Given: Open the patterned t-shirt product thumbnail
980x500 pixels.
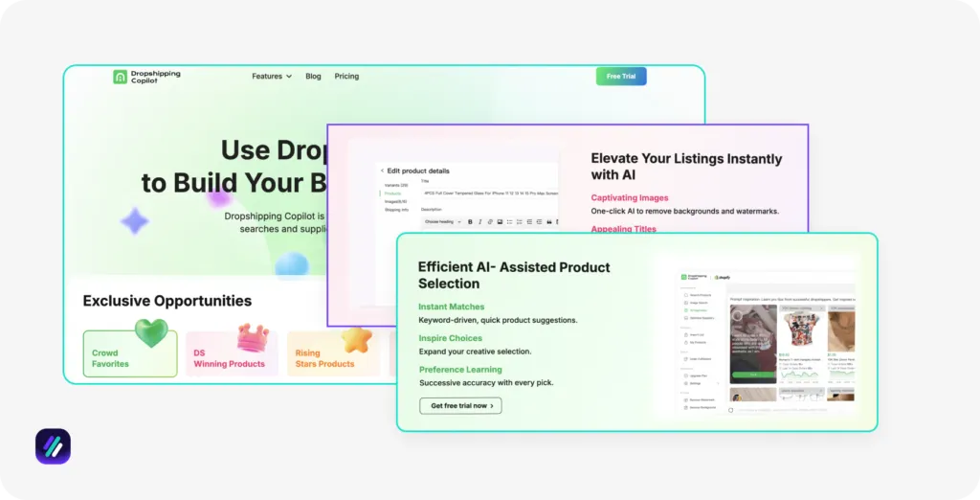Looking at the screenshot, I should [802, 329].
